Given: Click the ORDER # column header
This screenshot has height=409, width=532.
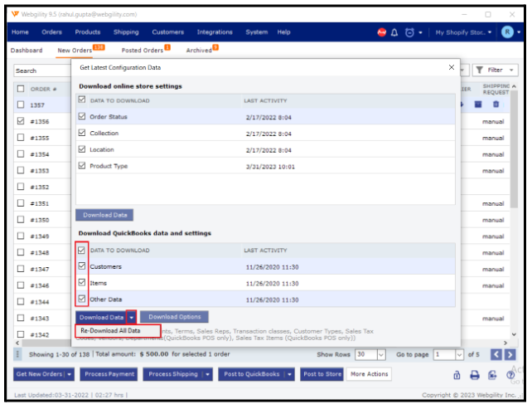Looking at the screenshot, I should 43,89.
